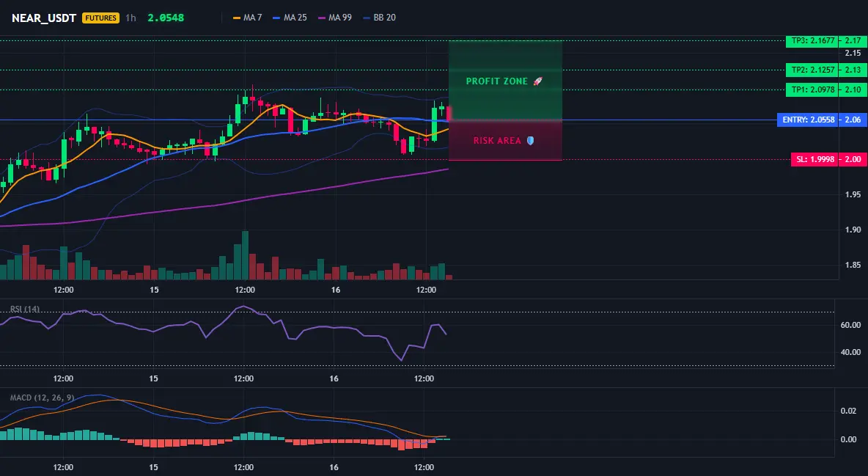Click the RSI 60.00 axis value
868x476 pixels.
coord(851,325)
